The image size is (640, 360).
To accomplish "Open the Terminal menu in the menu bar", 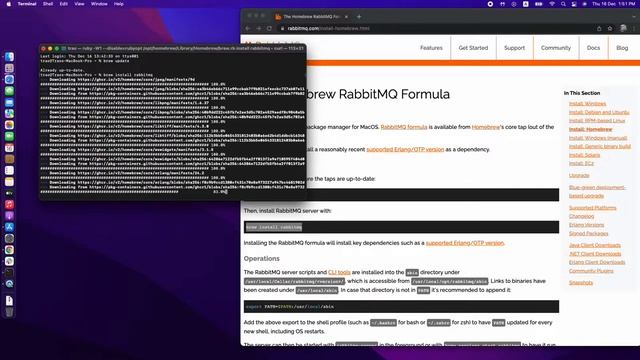I will click(27, 4).
